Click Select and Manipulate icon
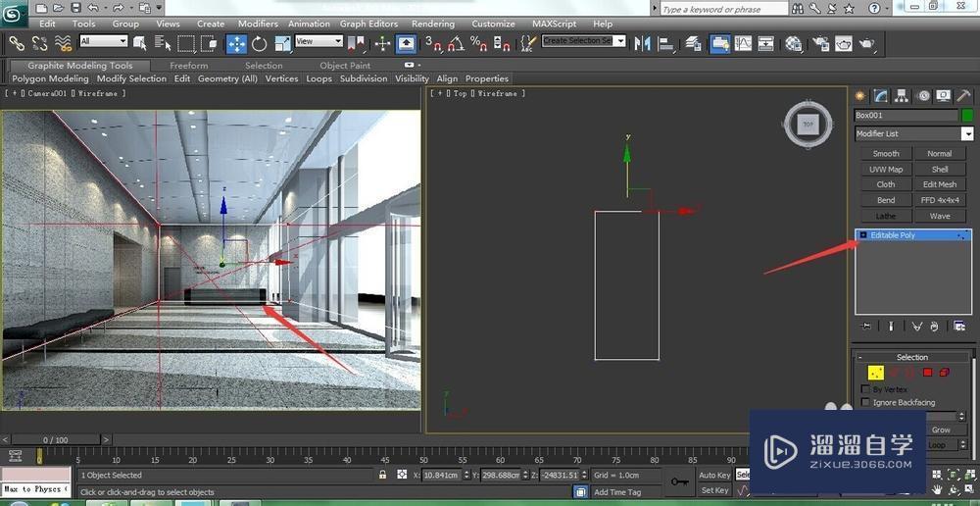980x506 pixels. pyautogui.click(x=382, y=43)
